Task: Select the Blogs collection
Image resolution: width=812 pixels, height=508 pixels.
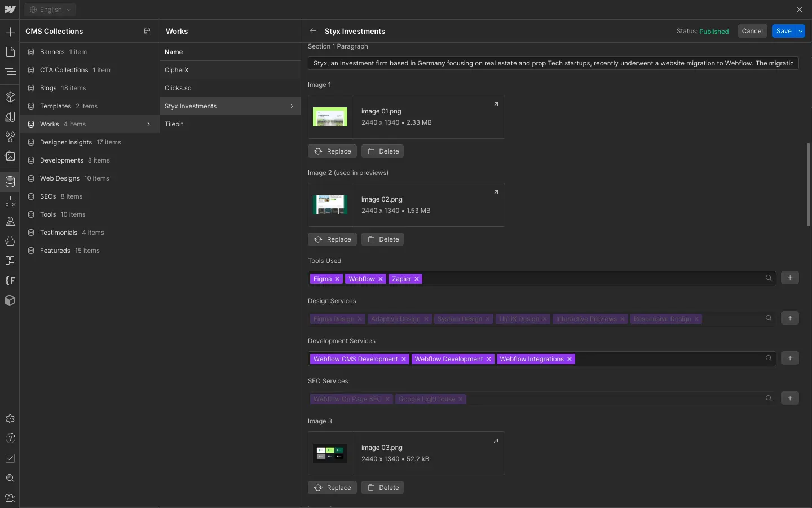Action: (48, 88)
